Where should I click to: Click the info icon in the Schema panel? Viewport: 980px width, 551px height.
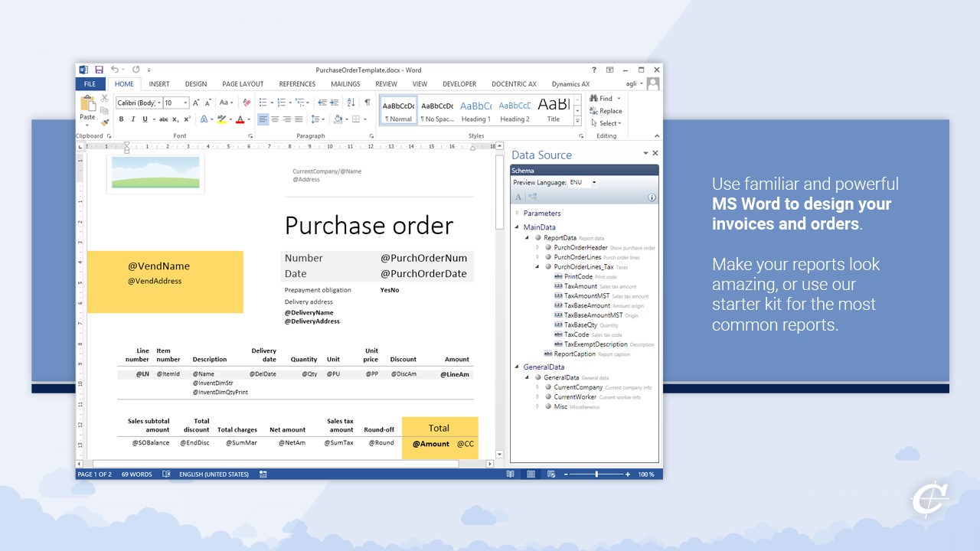(x=652, y=197)
